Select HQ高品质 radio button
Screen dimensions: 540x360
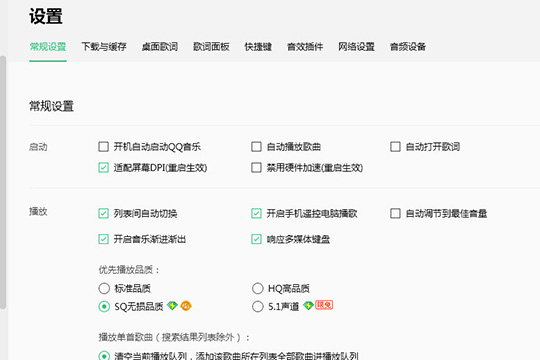pos(258,288)
